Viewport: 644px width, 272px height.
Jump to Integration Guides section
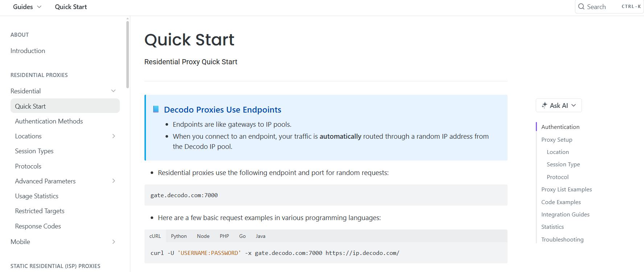[x=566, y=215]
